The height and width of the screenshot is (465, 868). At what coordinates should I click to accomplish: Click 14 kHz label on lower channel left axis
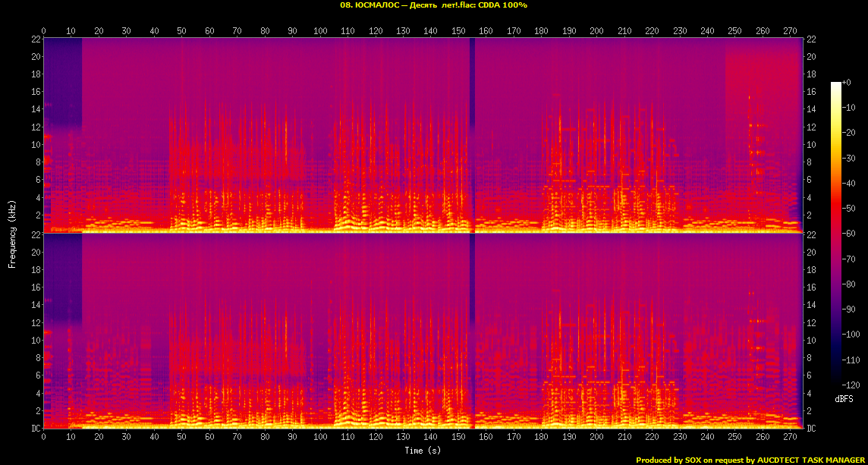36,305
